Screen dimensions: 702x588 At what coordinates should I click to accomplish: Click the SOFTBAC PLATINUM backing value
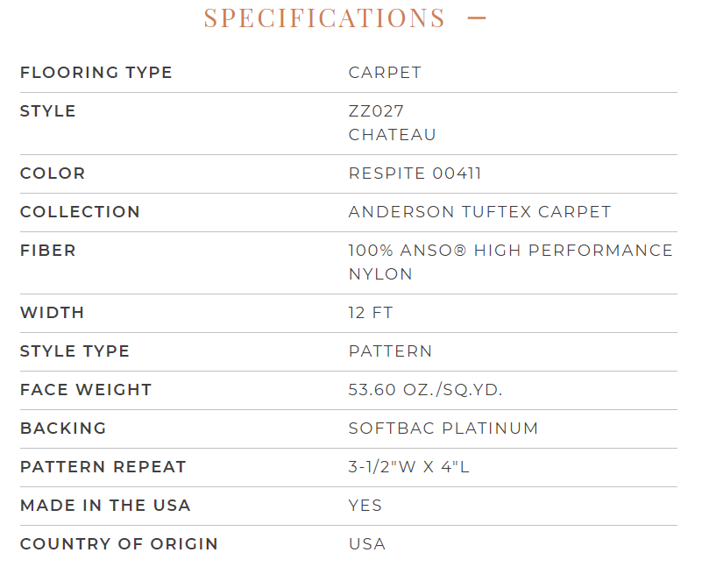443,429
